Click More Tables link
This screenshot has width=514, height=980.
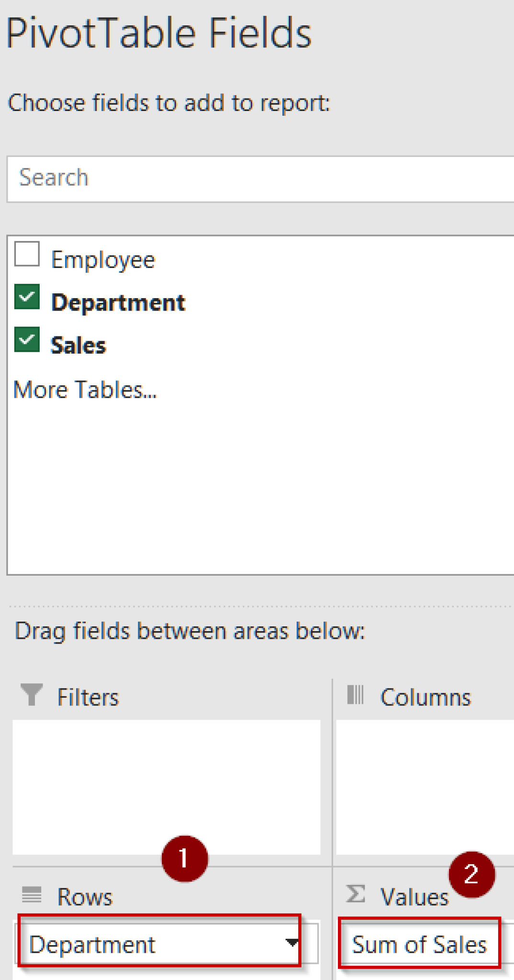pyautogui.click(x=85, y=390)
